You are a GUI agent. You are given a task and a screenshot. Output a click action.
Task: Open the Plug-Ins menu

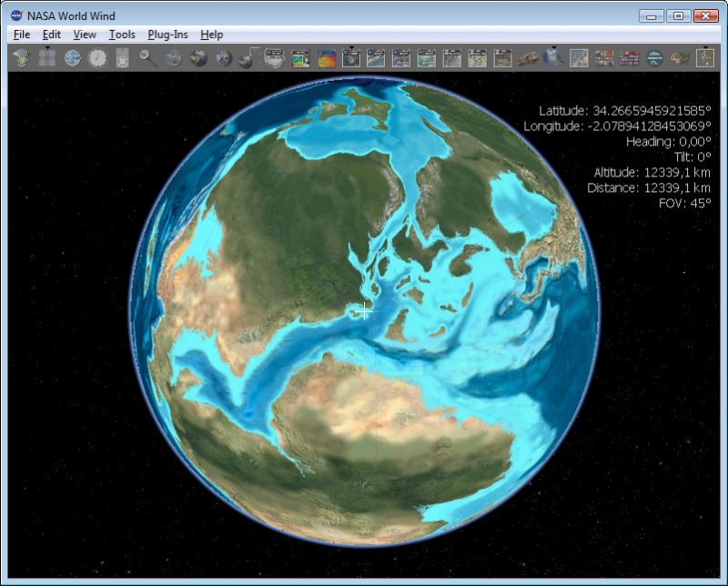[167, 35]
